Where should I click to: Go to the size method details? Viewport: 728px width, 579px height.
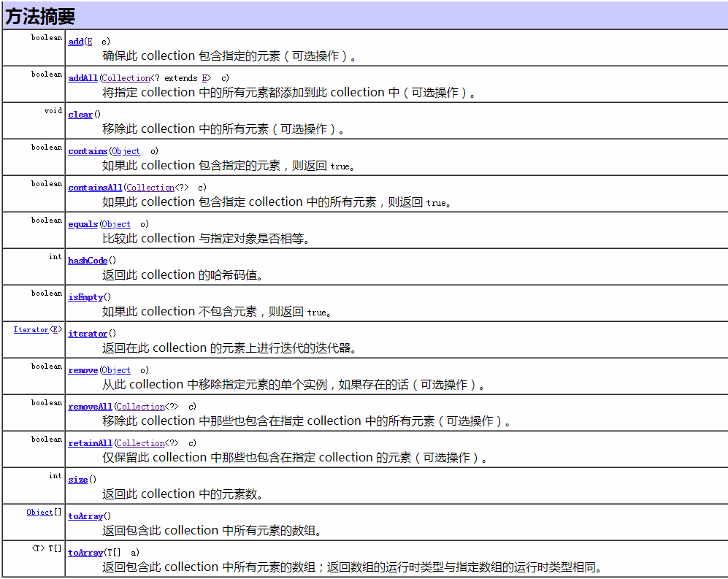click(x=78, y=480)
